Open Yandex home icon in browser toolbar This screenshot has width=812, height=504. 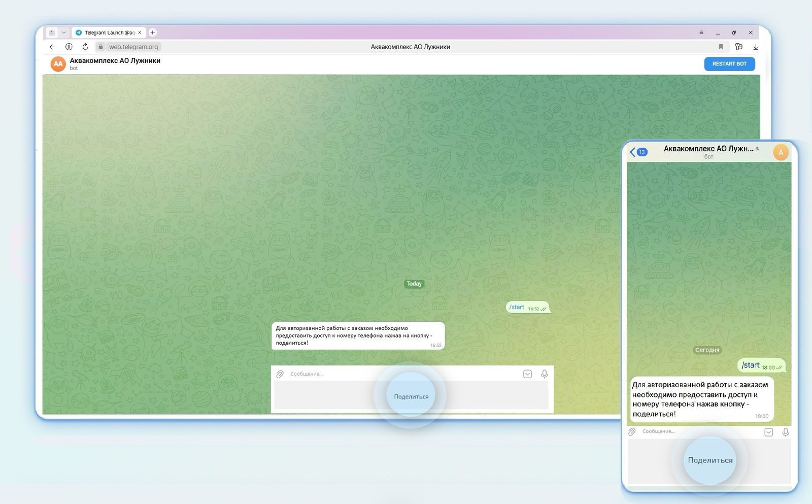[x=69, y=47]
